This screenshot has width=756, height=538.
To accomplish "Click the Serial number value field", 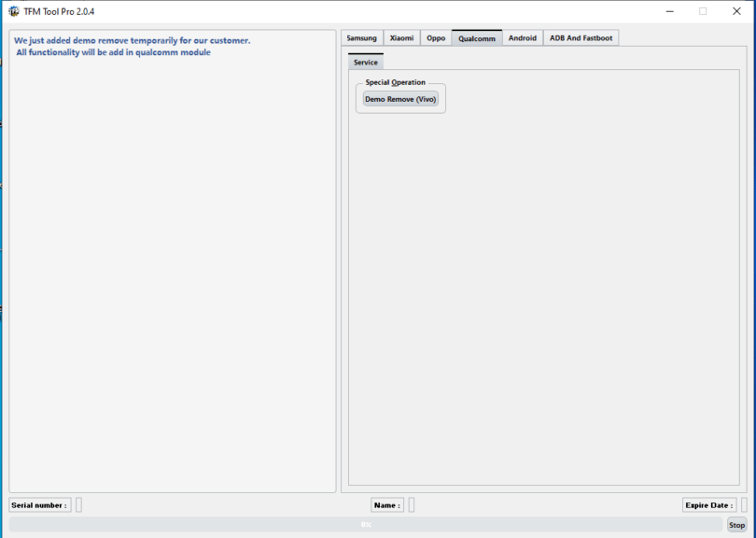I will (78, 505).
